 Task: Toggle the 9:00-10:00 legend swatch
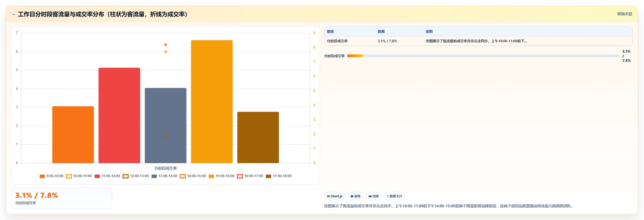coord(42,176)
